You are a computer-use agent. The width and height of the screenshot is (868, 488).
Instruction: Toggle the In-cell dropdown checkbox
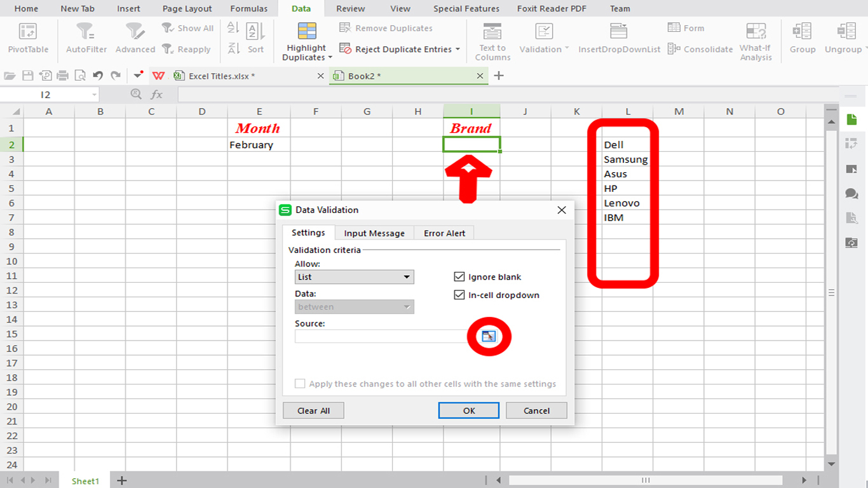(459, 295)
